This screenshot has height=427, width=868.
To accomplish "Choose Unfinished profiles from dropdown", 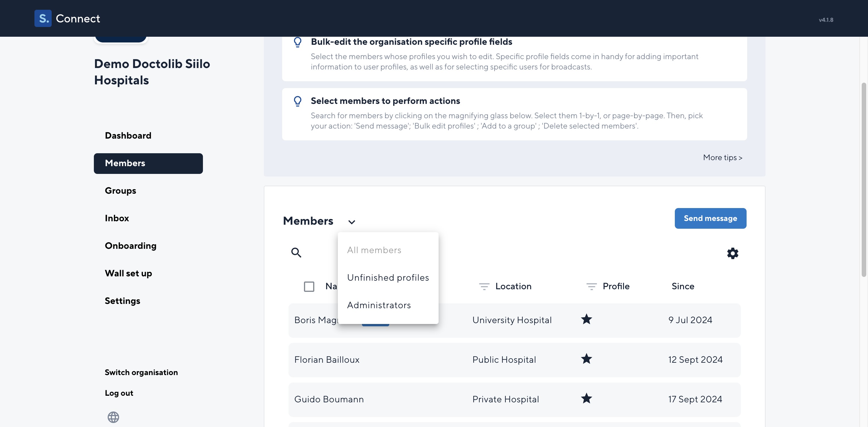I will click(x=387, y=277).
